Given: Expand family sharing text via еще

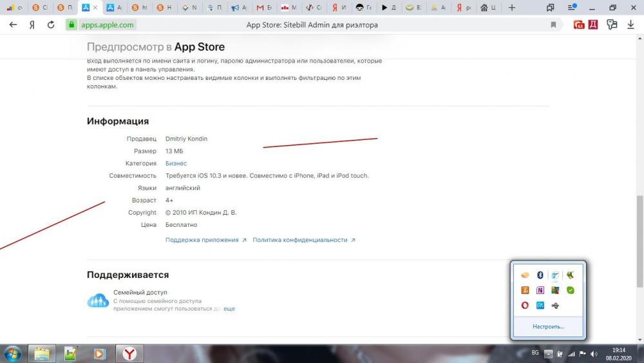Looking at the screenshot, I should [229, 308].
